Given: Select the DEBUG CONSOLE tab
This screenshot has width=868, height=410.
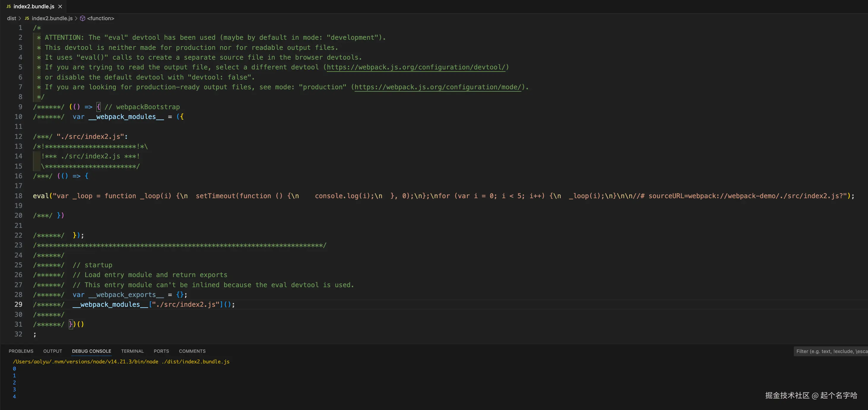Looking at the screenshot, I should click(91, 351).
